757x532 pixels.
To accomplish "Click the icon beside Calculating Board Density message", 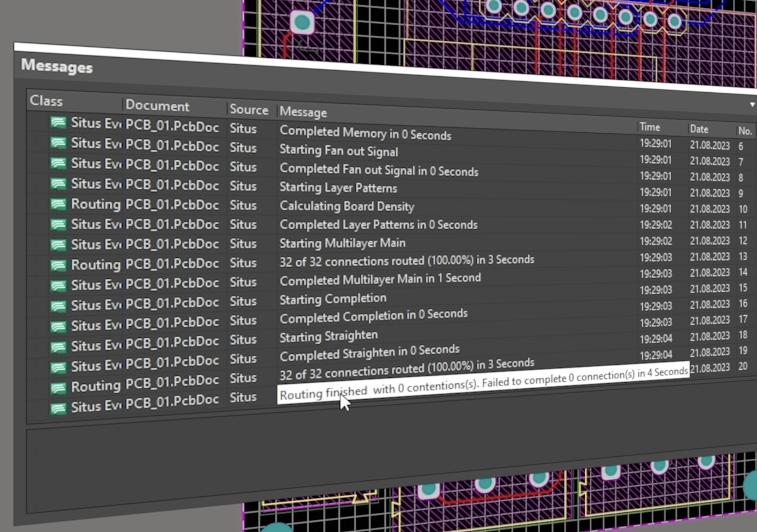I will tap(58, 204).
